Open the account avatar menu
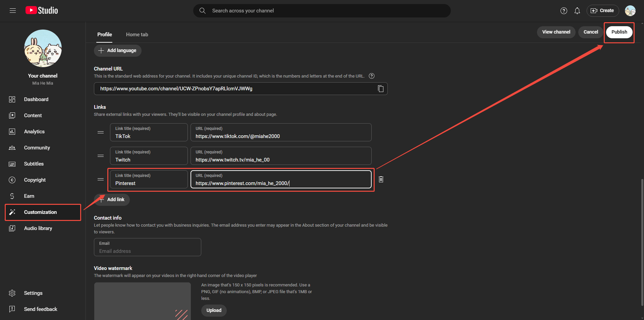Screen dimensions: 644x320 (x=630, y=11)
